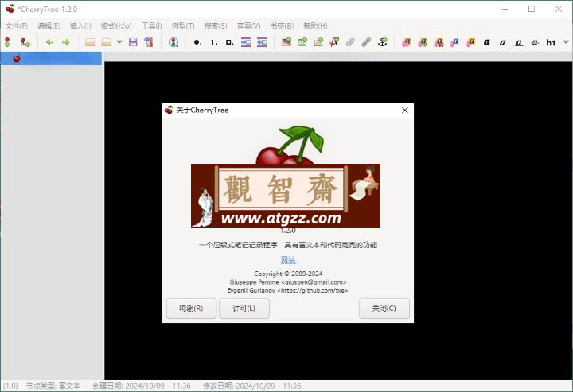Insert an image with the toolbar icon
573x392 pixels.
286,42
